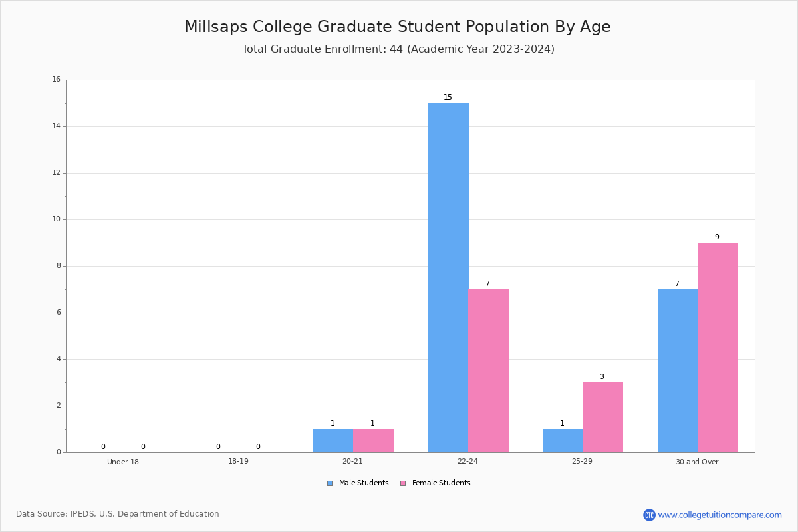This screenshot has width=798, height=532.
Task: Hide the Female Students series label
Action: 441,483
